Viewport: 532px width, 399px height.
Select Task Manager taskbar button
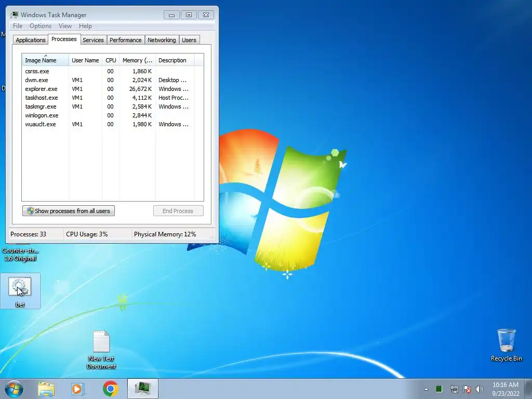(x=142, y=389)
